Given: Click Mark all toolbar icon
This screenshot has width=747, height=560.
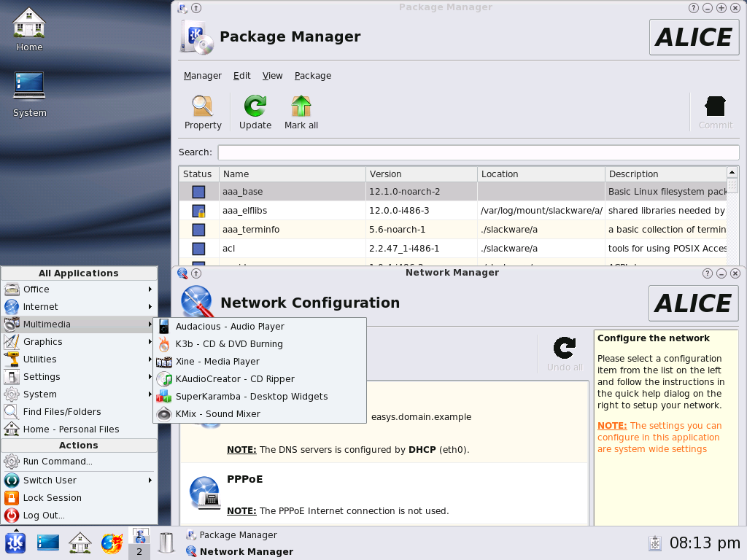Looking at the screenshot, I should click(x=301, y=113).
